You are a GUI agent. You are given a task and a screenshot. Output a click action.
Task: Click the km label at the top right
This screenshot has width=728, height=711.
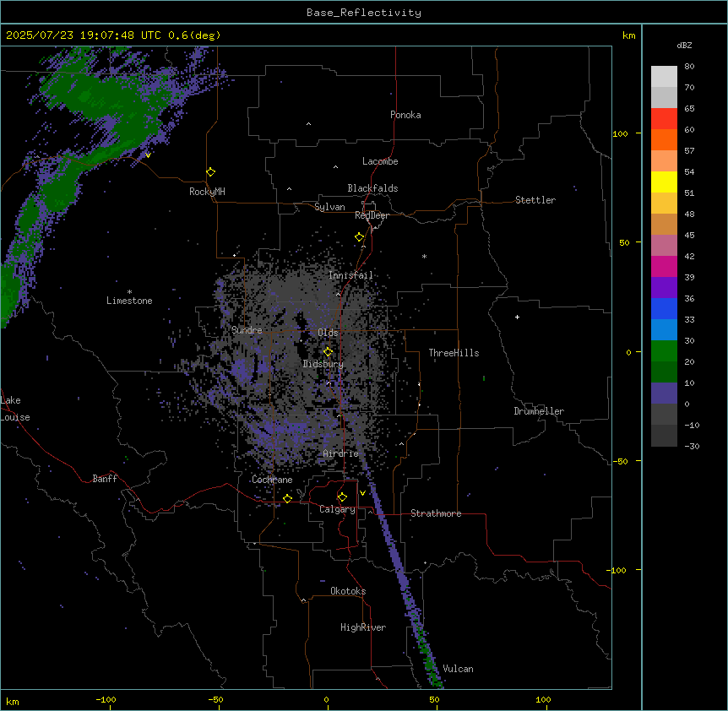click(628, 35)
